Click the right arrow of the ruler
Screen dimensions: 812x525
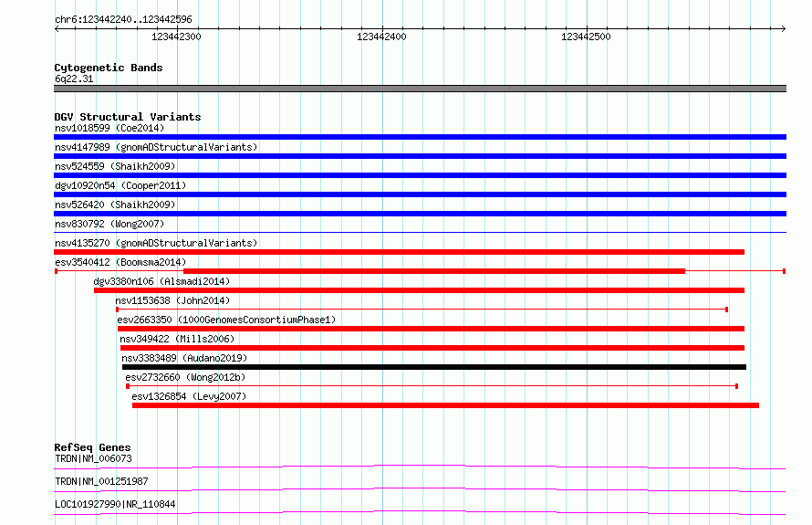(x=783, y=28)
